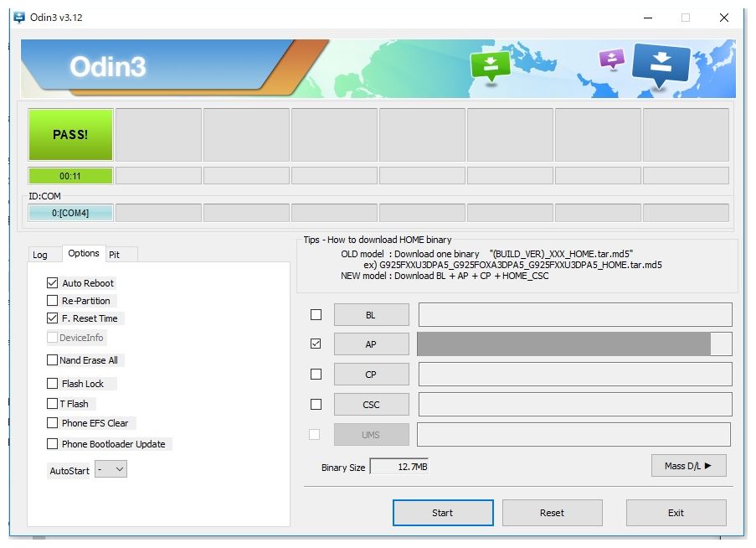Click the purple download icon on banner
756x548 pixels.
pos(611,60)
